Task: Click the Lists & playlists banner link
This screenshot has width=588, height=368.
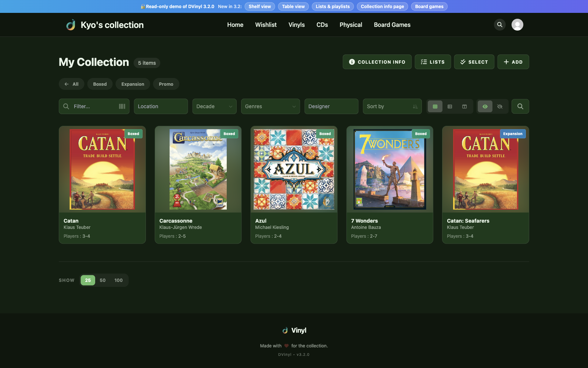Action: [x=333, y=6]
